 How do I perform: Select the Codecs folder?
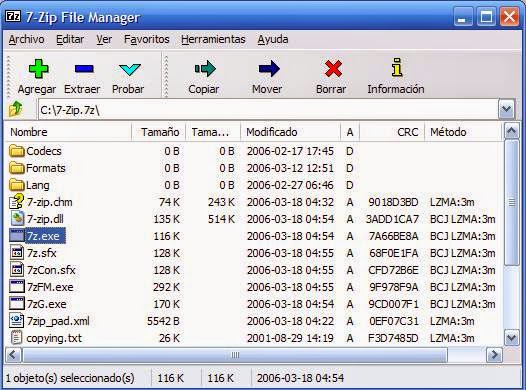coord(35,151)
